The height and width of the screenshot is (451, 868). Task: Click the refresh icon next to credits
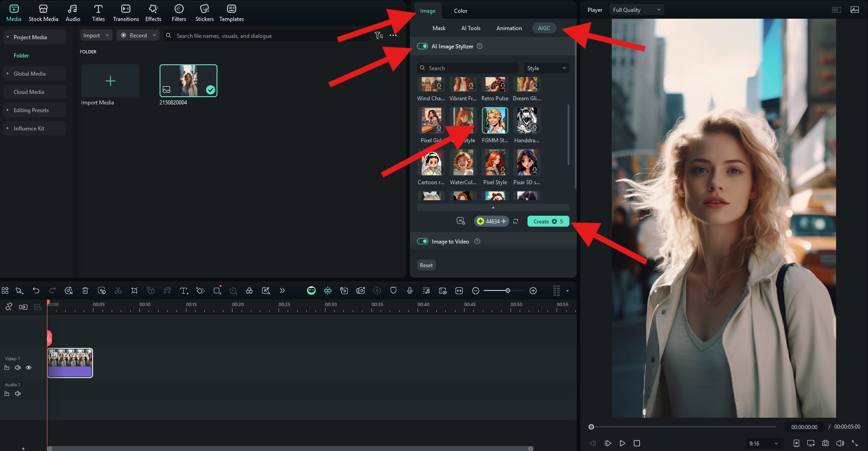[516, 221]
